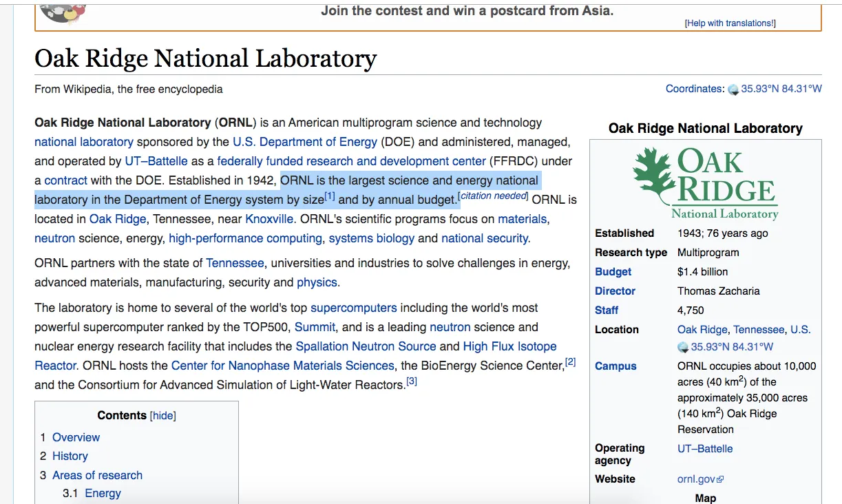Open the Knoxville link
The height and width of the screenshot is (504, 842).
tap(270, 219)
